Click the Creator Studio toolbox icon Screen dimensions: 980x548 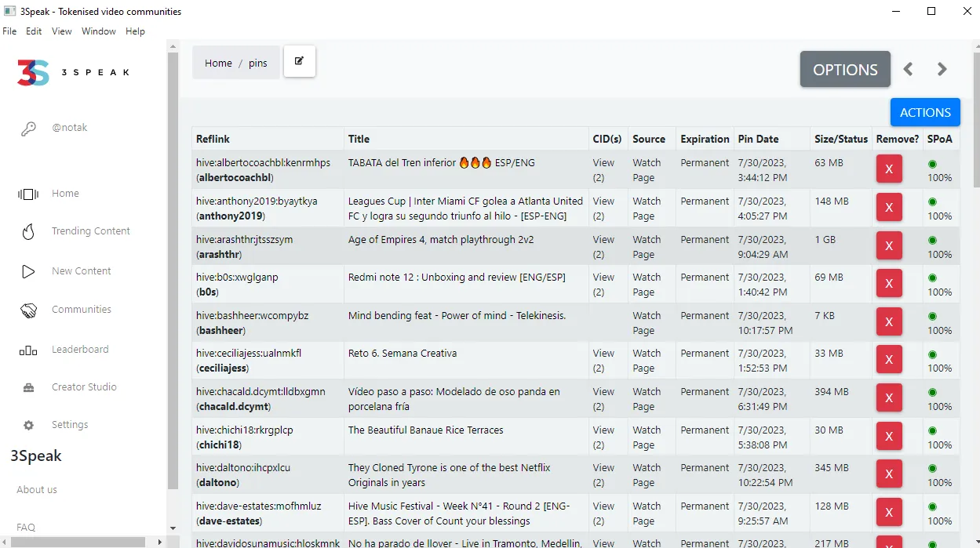pos(28,387)
